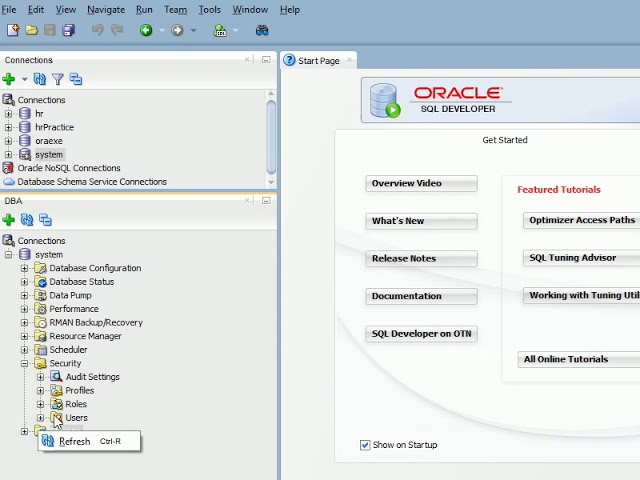Click the Undo toolbar icon

[x=97, y=30]
